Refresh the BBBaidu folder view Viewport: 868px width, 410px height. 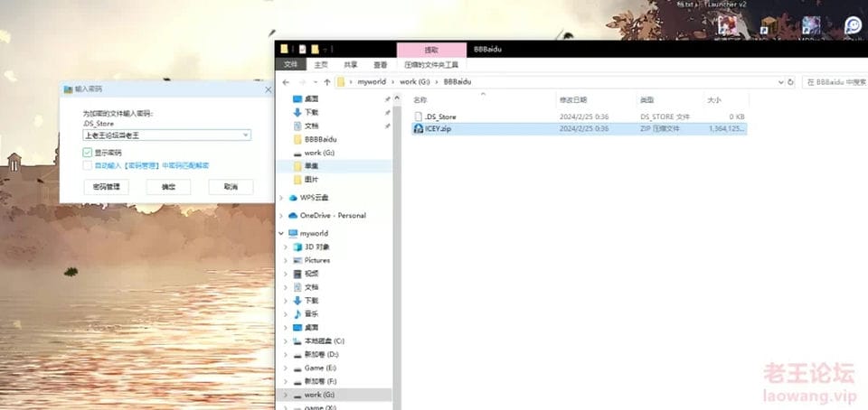pos(790,82)
